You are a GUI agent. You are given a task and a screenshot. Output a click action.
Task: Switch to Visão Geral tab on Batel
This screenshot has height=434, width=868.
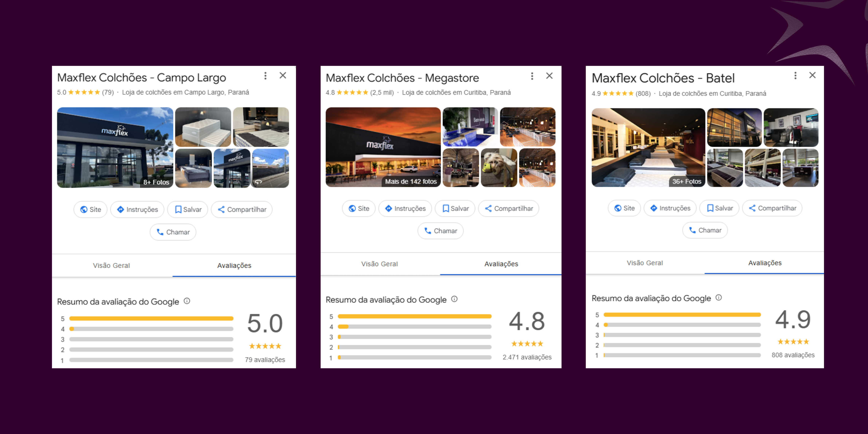645,263
